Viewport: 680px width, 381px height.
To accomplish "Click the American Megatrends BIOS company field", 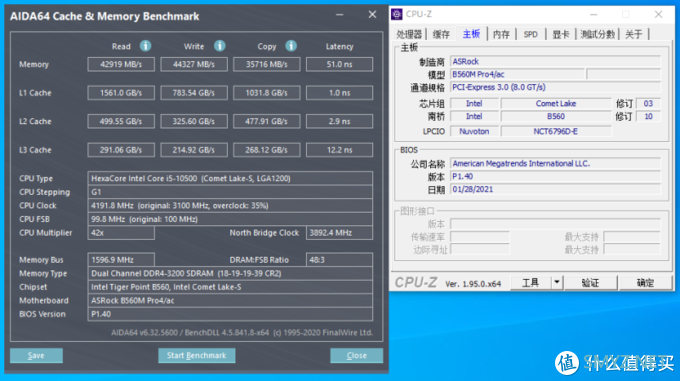I will [x=555, y=163].
